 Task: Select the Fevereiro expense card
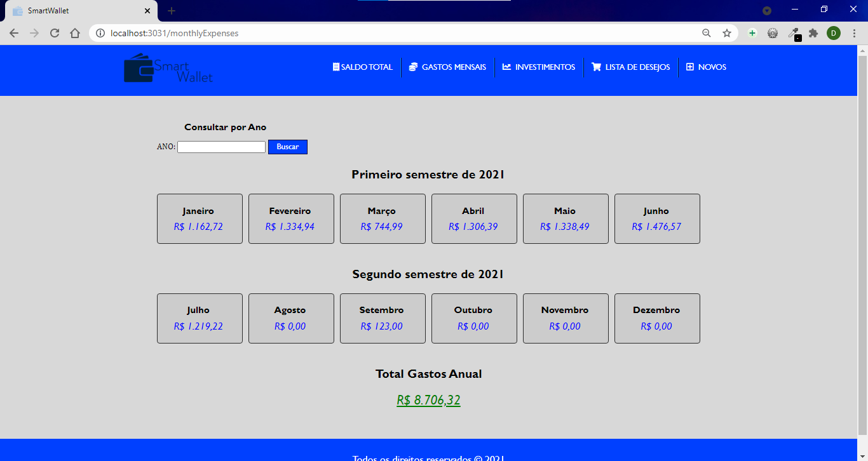[291, 218]
